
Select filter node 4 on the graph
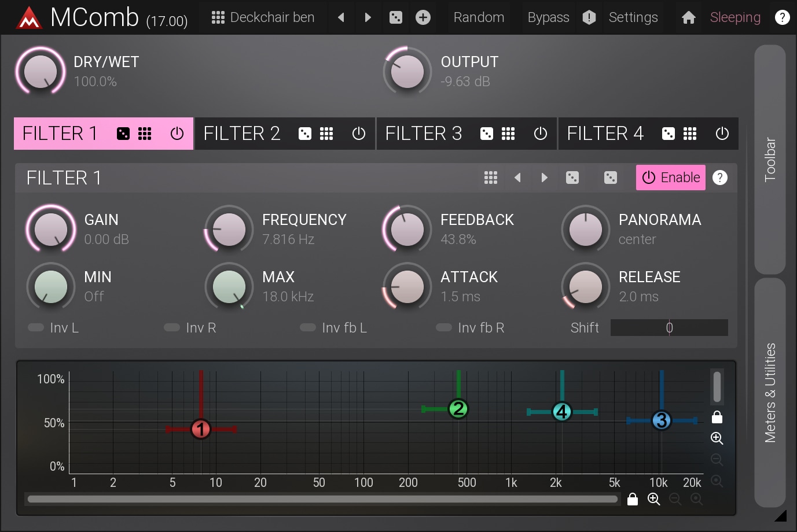tap(562, 412)
